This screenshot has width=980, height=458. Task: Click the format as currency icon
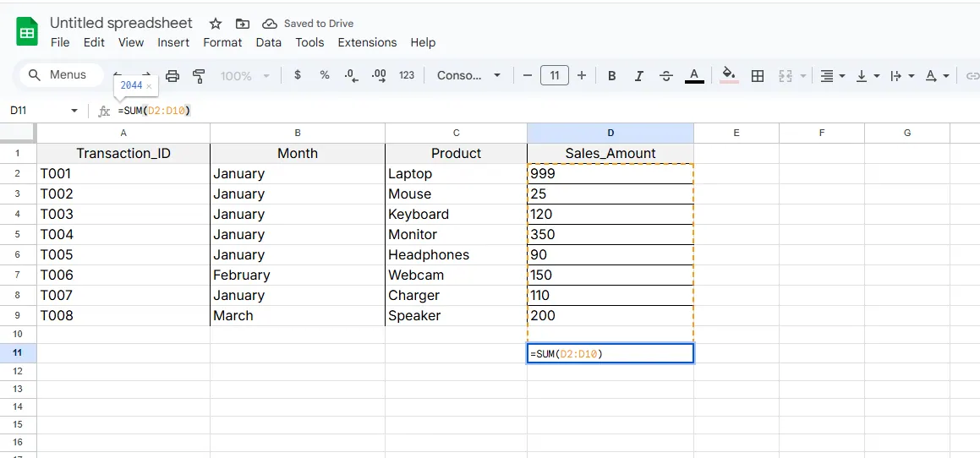(x=298, y=75)
